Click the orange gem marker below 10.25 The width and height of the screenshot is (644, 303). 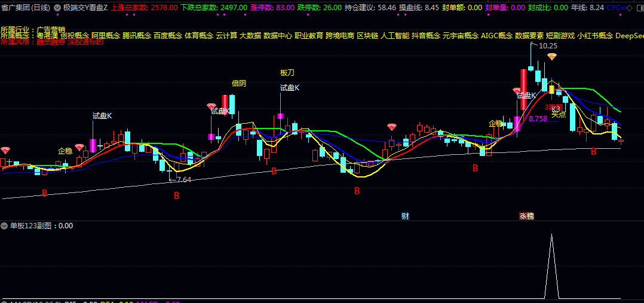click(x=551, y=57)
